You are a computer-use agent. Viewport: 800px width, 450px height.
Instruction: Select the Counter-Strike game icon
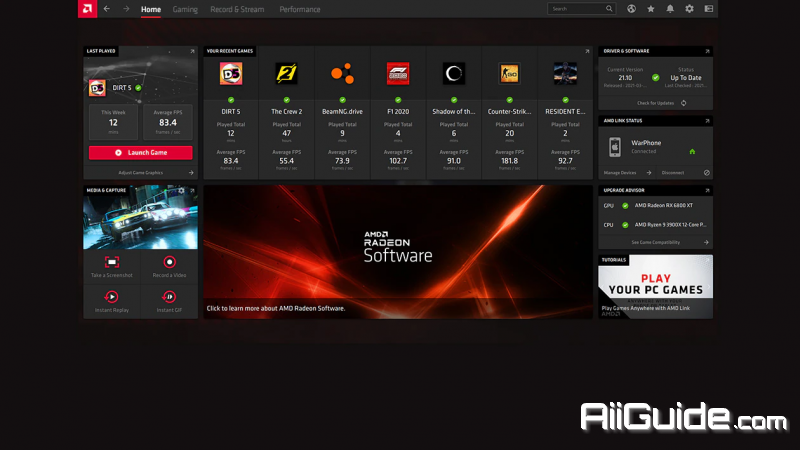(509, 73)
